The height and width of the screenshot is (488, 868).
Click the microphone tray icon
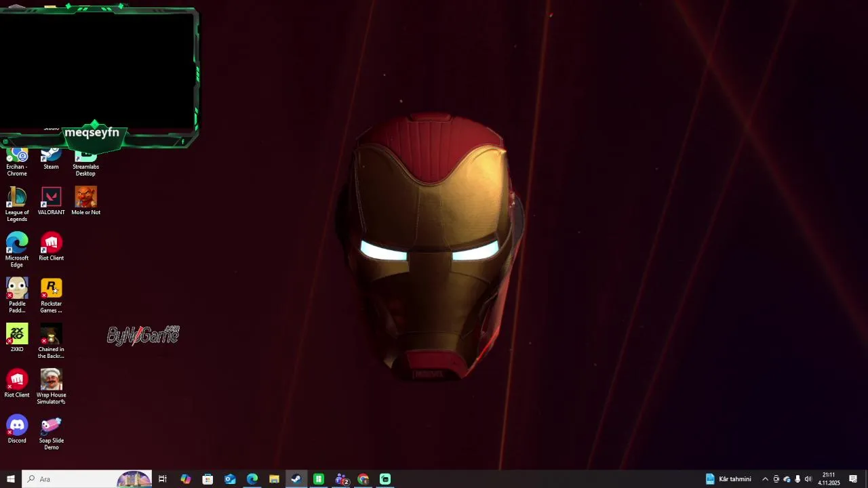pyautogui.click(x=797, y=479)
